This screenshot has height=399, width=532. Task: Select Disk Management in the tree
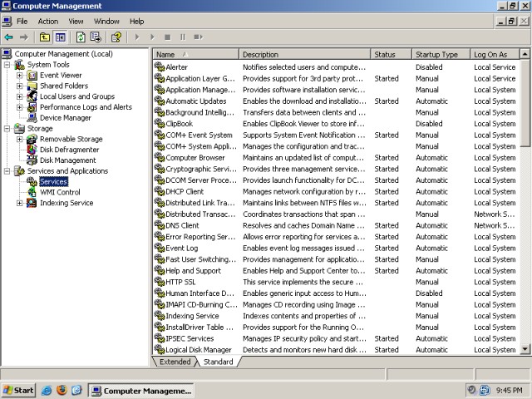coord(68,160)
